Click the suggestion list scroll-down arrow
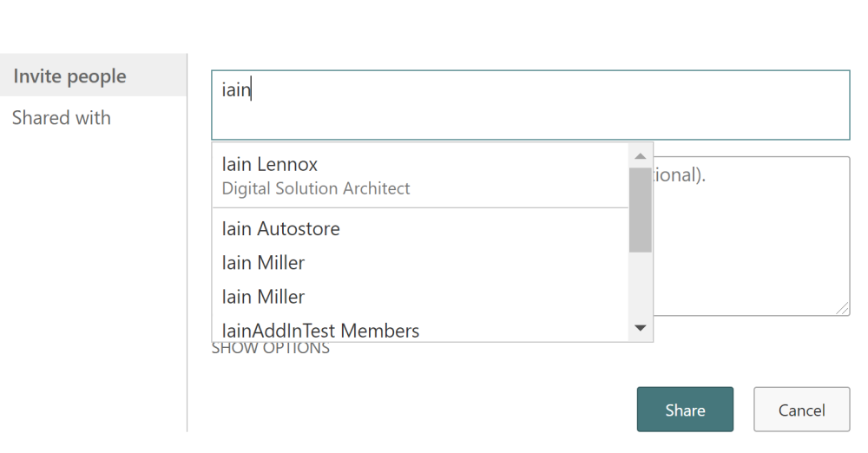Viewport: 868px width, 453px height. (641, 328)
